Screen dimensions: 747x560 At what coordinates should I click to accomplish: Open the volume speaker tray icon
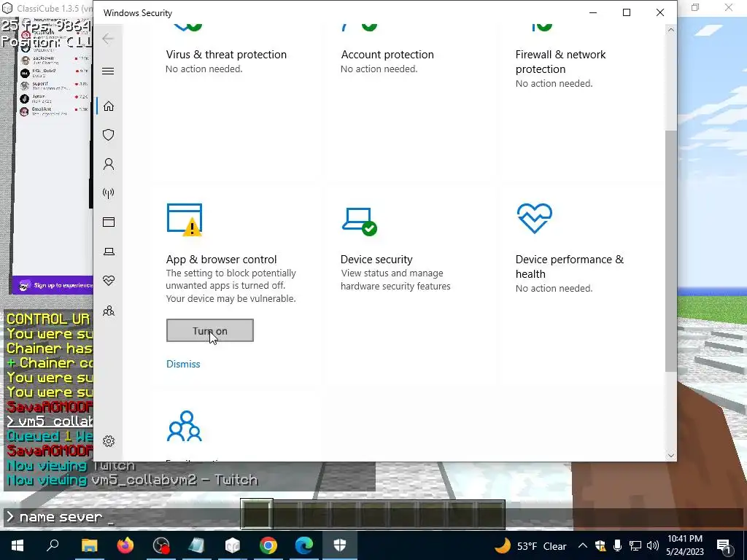coord(653,545)
